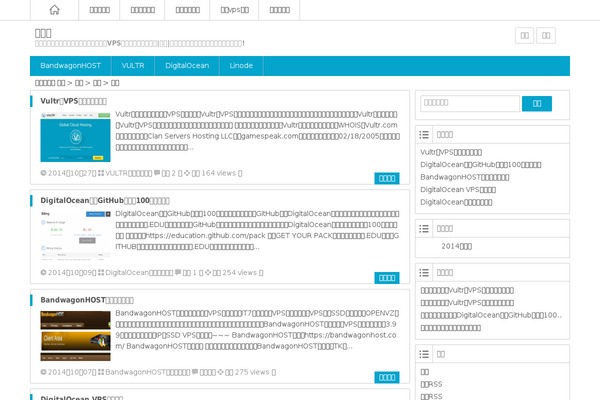Image resolution: width=600 pixels, height=400 pixels.
Task: Open the VULTR category link in post meta
Action: [129, 173]
